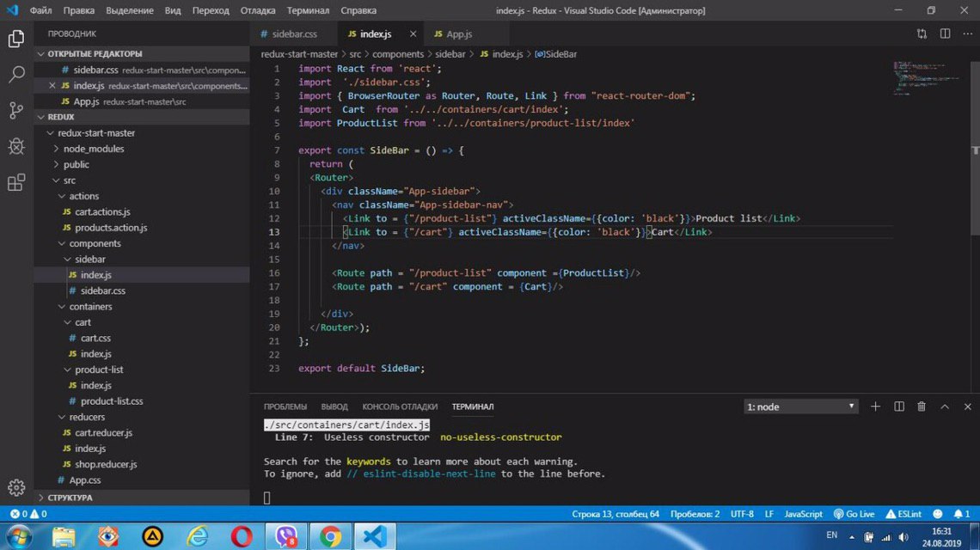Click errors and warnings count in status bar
This screenshot has width=980, height=550.
tap(28, 514)
